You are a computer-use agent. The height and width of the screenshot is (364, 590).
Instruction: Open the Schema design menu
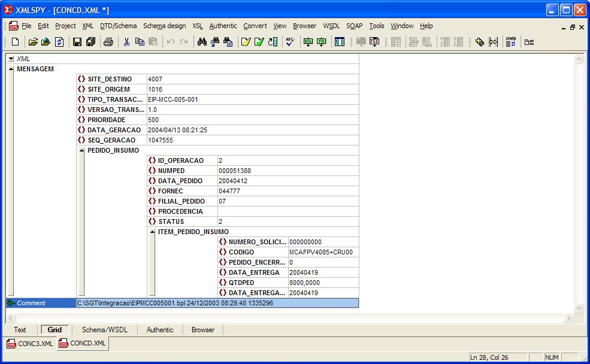coord(164,26)
